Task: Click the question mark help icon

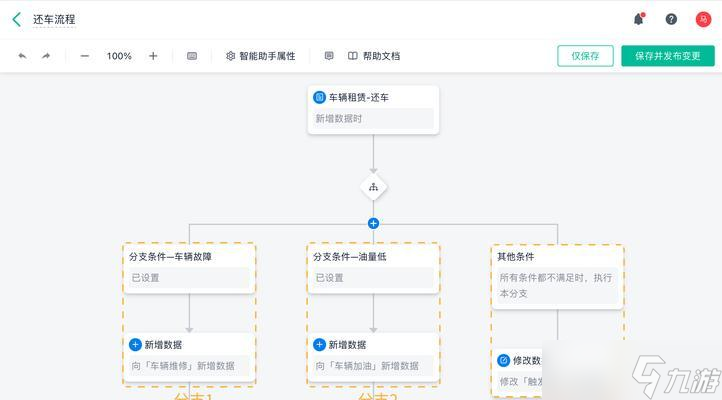Action: (x=671, y=19)
